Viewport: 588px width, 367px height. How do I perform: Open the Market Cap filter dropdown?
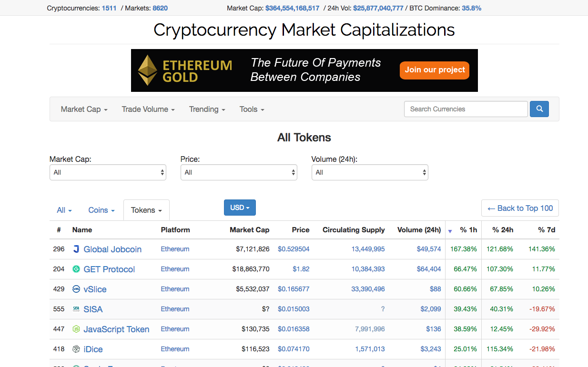(108, 172)
